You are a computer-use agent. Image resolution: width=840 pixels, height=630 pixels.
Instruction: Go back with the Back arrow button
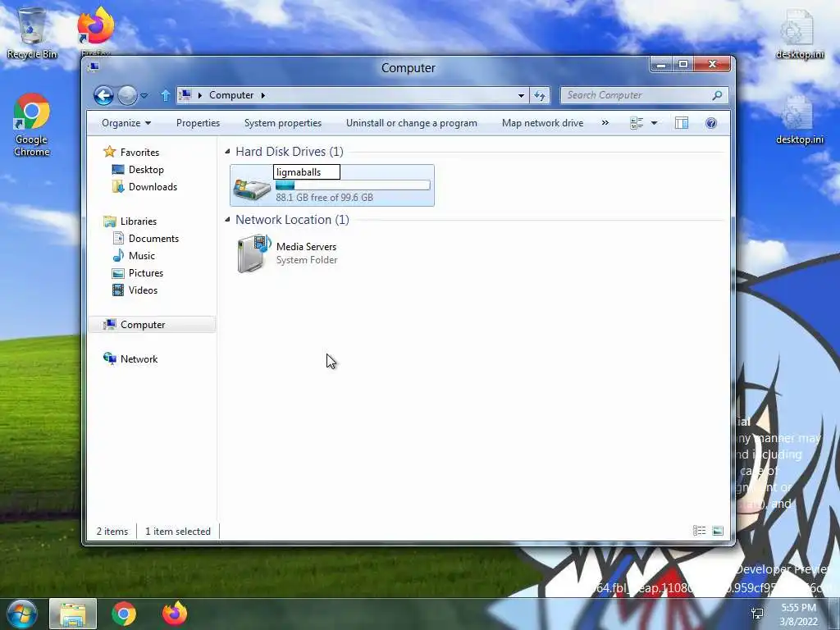pyautogui.click(x=103, y=95)
